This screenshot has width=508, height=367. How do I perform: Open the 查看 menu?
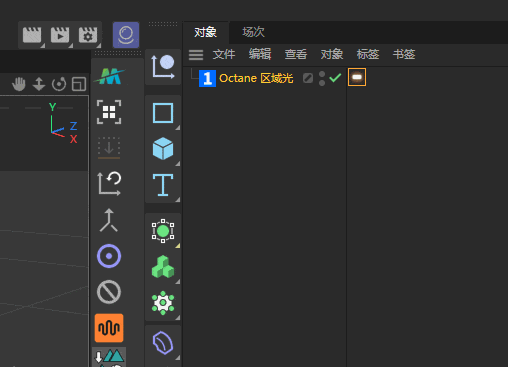pyautogui.click(x=296, y=54)
